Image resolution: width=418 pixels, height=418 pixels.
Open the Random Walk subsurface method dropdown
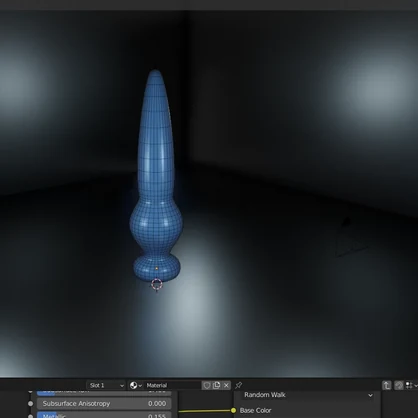[x=308, y=395]
